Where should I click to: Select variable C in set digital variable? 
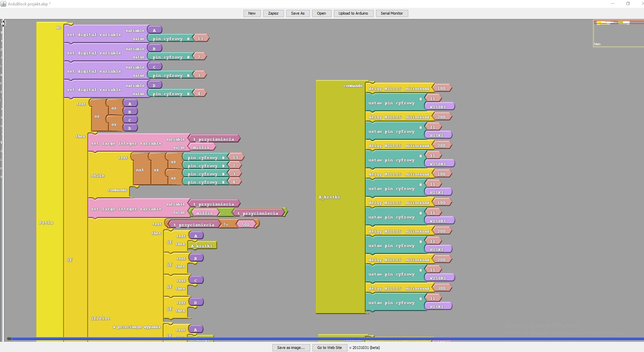[x=155, y=67]
